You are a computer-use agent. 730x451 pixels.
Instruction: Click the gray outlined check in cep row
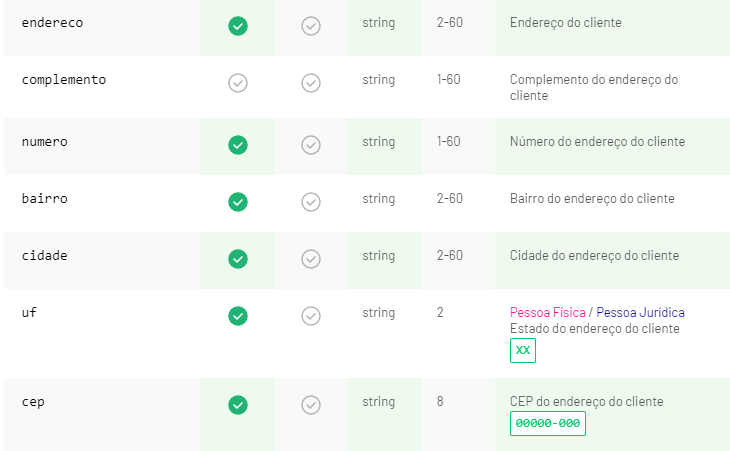(x=311, y=405)
